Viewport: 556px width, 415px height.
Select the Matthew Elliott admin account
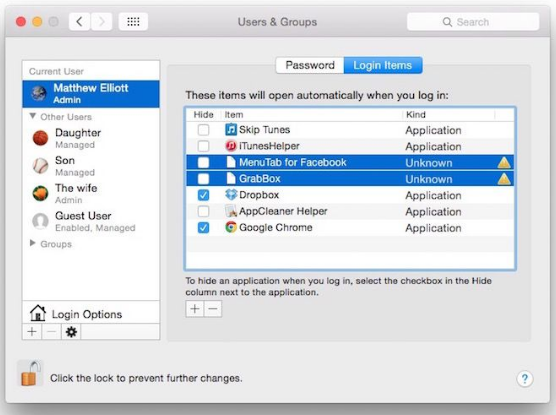click(91, 94)
